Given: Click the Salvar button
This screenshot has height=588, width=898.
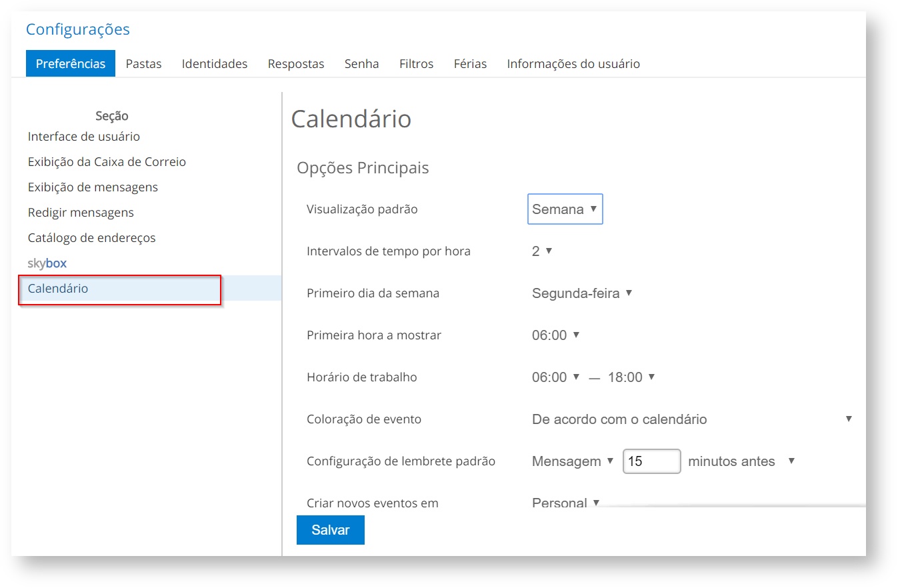Looking at the screenshot, I should [x=330, y=530].
